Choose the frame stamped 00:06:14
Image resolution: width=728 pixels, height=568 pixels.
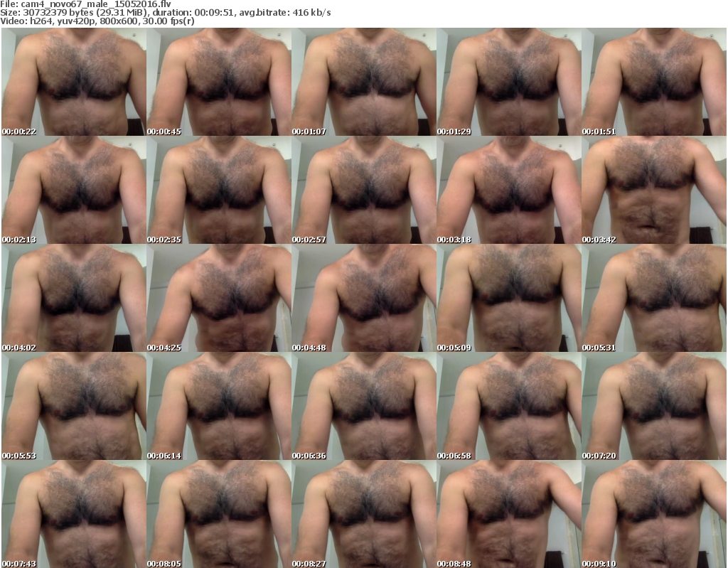219,406
